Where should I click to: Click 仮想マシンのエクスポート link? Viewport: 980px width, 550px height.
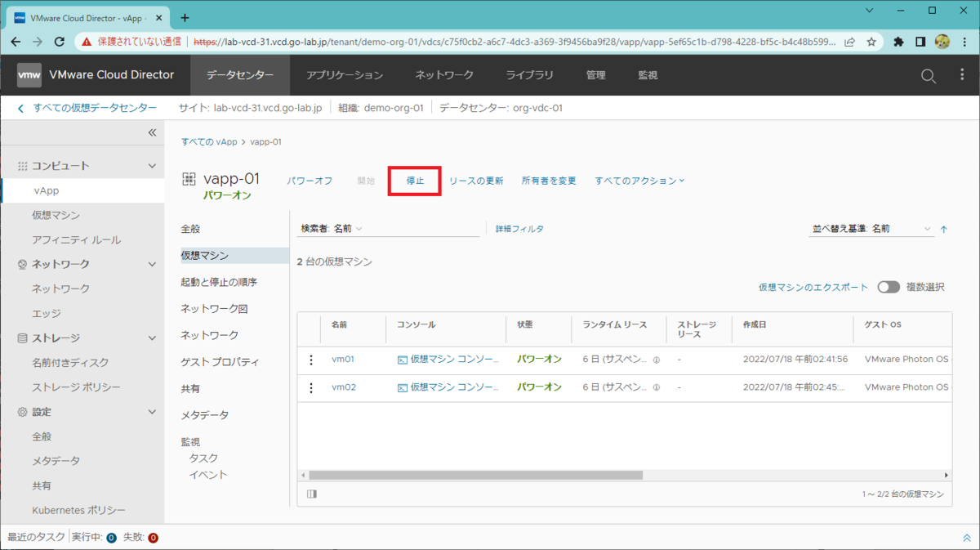(813, 287)
